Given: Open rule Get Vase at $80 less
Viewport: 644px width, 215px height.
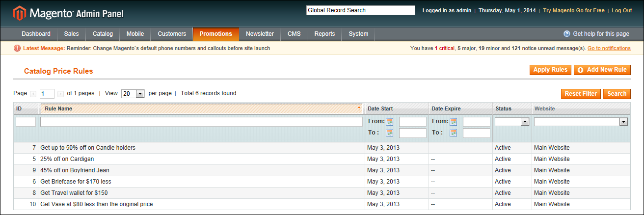Looking at the screenshot, I should point(97,204).
